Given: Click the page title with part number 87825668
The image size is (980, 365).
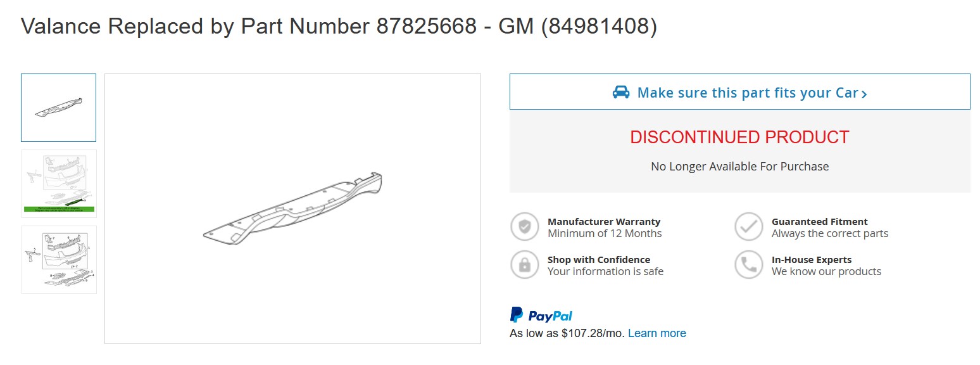Looking at the screenshot, I should click(339, 27).
